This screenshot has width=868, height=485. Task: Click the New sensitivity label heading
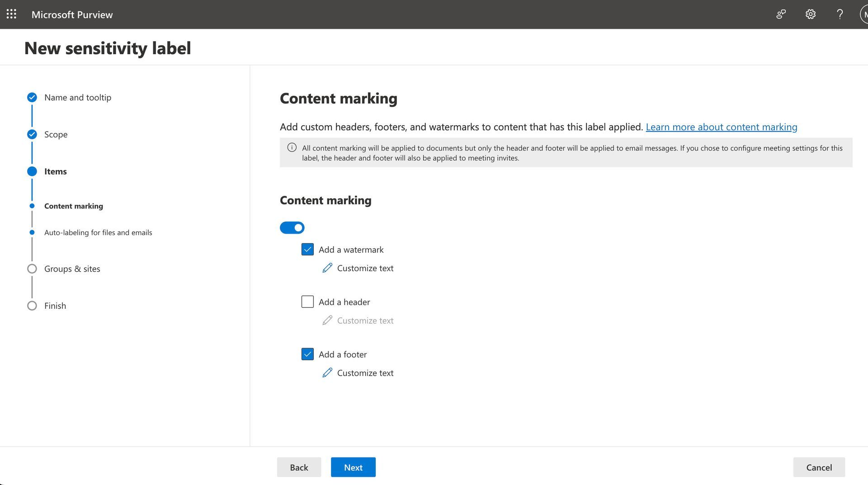[x=108, y=48]
